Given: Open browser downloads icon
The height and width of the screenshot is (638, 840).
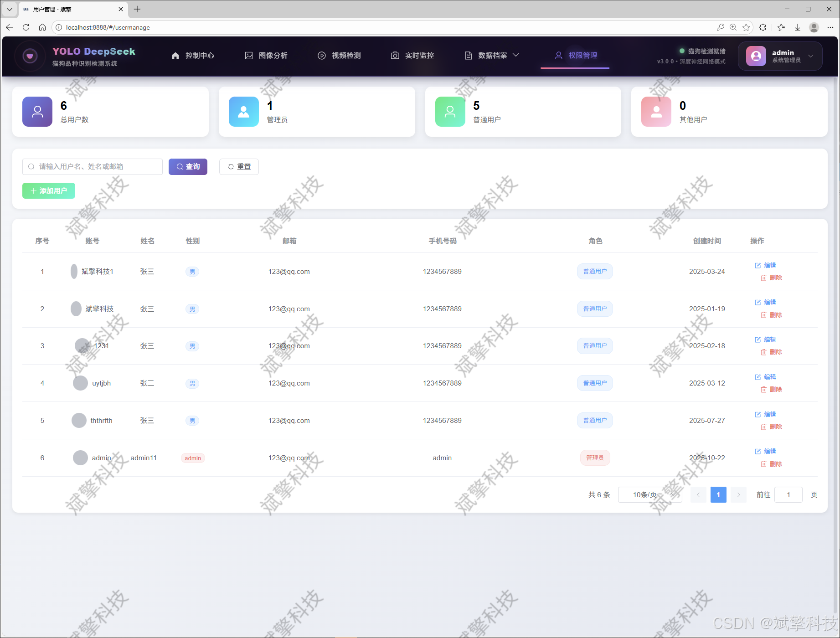Looking at the screenshot, I should point(798,27).
